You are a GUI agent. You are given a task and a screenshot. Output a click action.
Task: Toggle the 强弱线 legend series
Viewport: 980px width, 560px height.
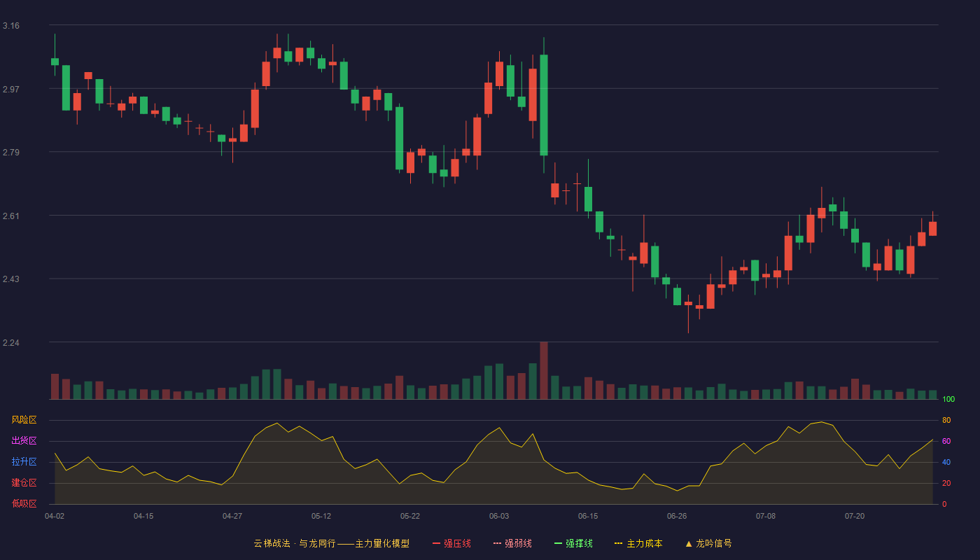pos(512,543)
